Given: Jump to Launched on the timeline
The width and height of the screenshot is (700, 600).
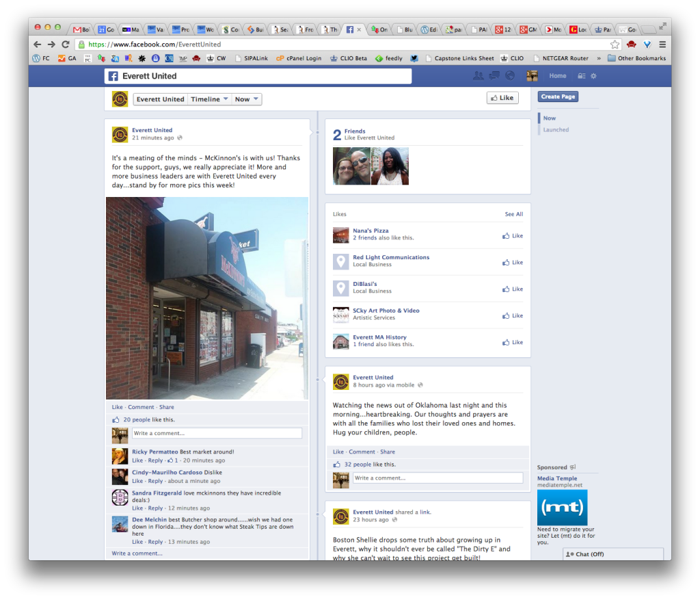Looking at the screenshot, I should 556,129.
